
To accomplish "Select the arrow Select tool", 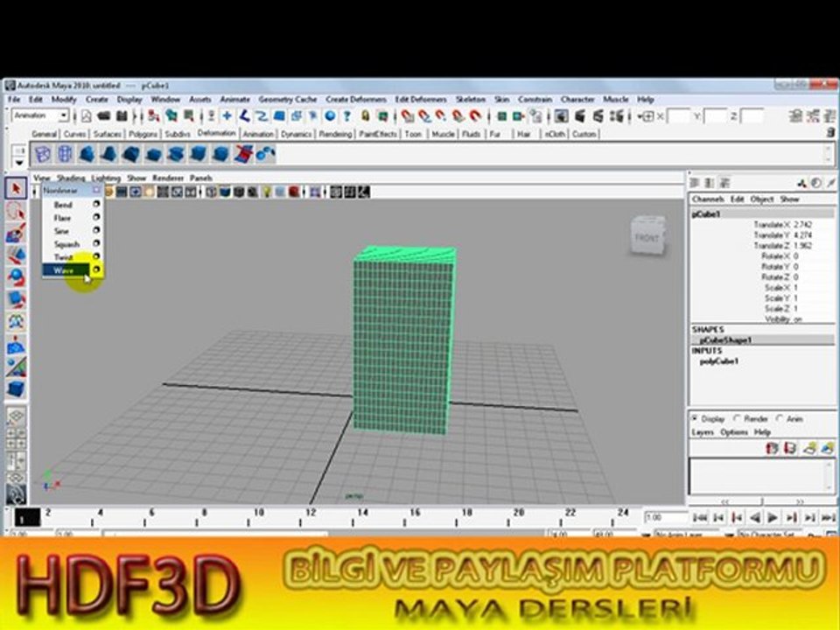I will coord(16,189).
